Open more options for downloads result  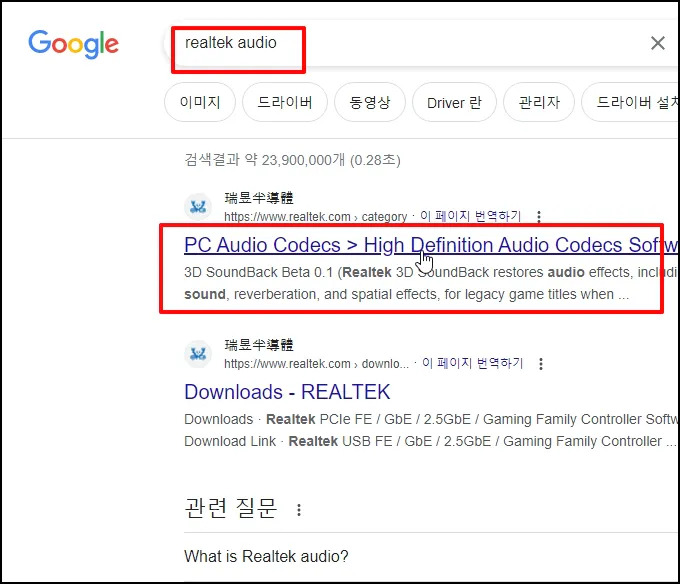pos(541,363)
